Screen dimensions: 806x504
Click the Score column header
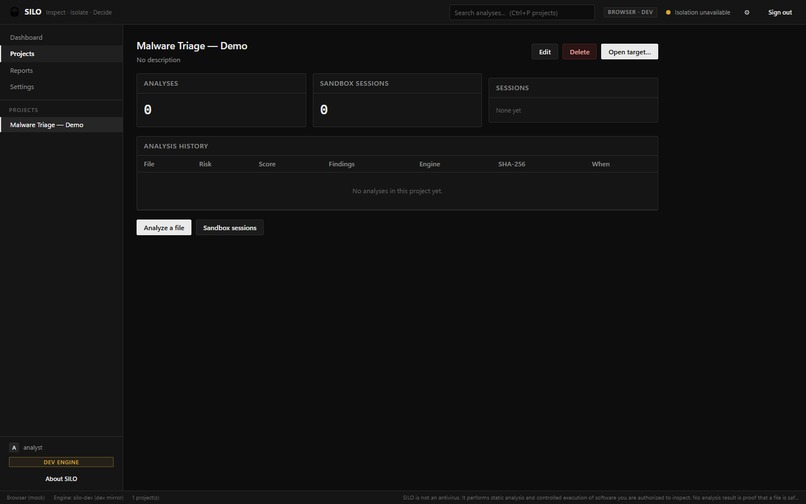pyautogui.click(x=267, y=164)
